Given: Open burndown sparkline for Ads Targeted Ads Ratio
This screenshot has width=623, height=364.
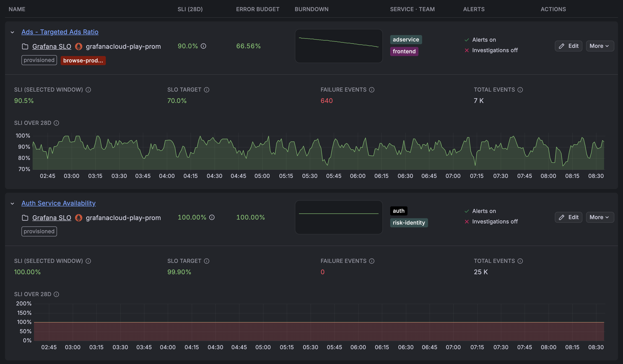Looking at the screenshot, I should pyautogui.click(x=339, y=46).
